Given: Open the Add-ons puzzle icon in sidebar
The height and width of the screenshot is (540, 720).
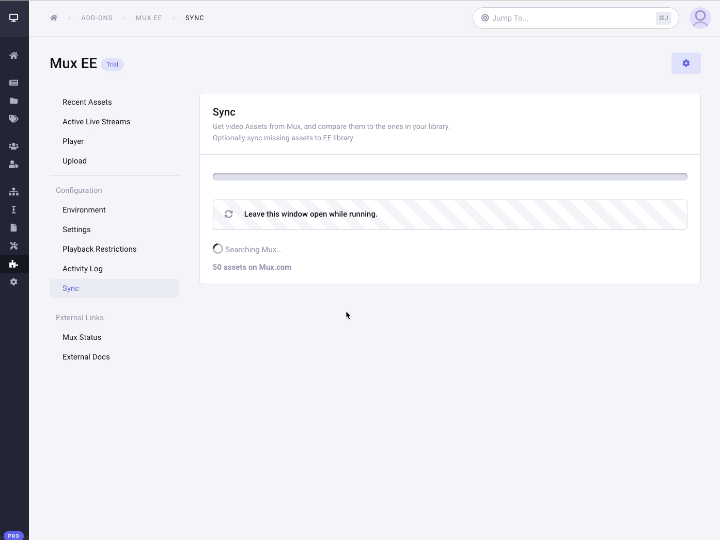Looking at the screenshot, I should coord(14,264).
